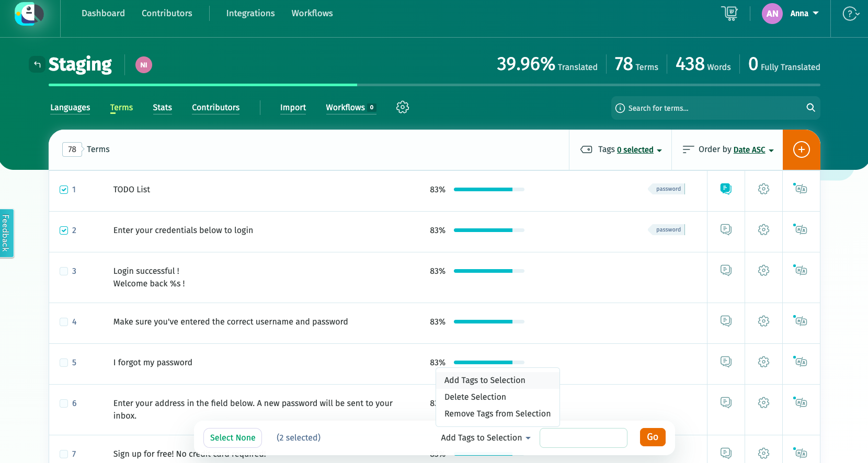The height and width of the screenshot is (463, 868).
Task: Uncheck term 2 Enter your credentials checkbox
Action: [x=64, y=230]
